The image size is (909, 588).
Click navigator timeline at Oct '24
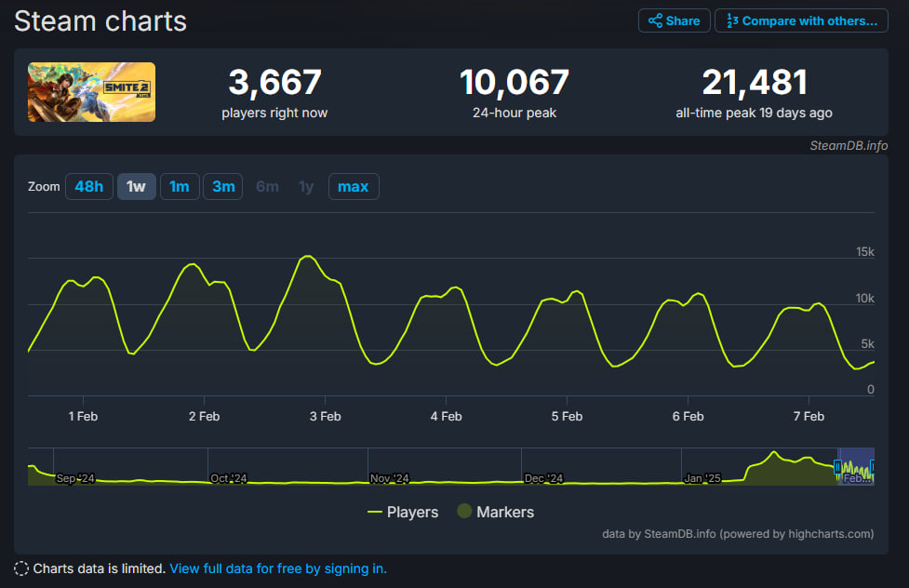click(x=228, y=478)
